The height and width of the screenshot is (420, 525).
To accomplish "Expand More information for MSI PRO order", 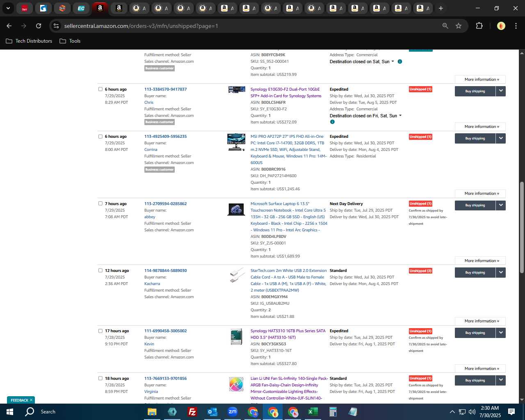I will [x=480, y=194].
